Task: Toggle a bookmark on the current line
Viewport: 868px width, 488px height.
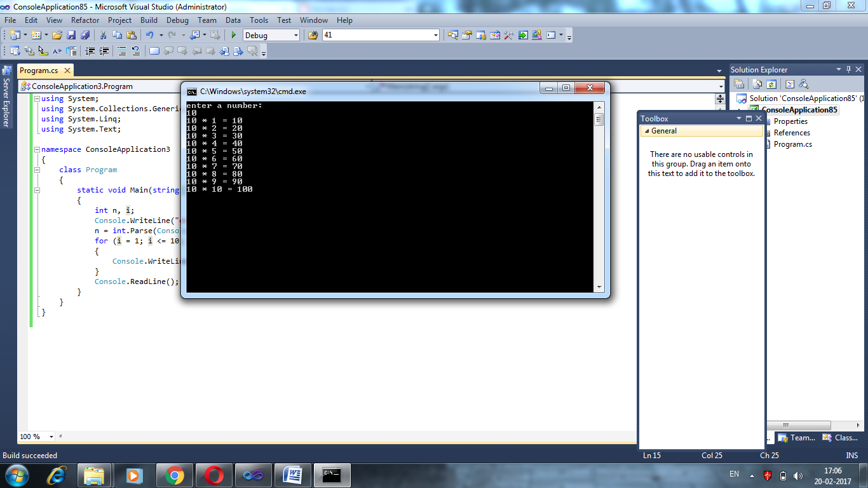Action: (x=154, y=51)
